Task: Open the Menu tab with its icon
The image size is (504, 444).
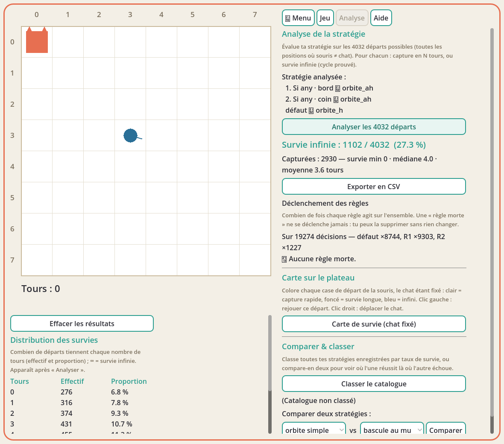Action: tap(298, 18)
